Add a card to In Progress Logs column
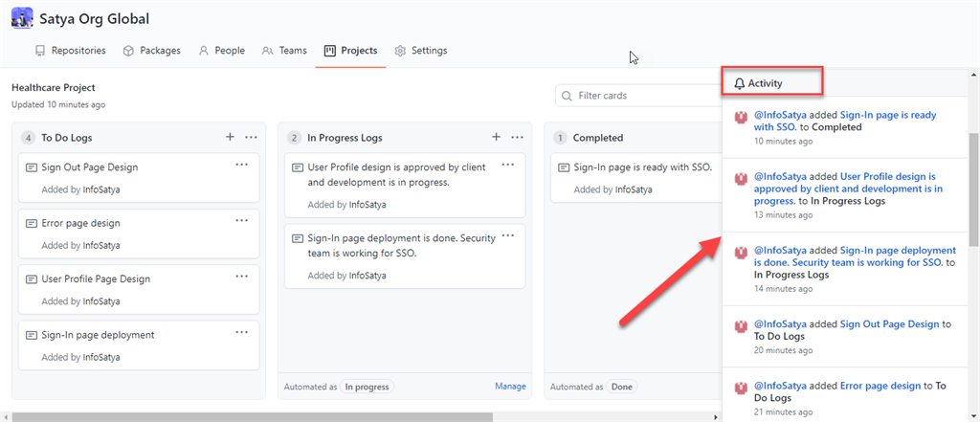The image size is (980, 422). click(x=496, y=138)
